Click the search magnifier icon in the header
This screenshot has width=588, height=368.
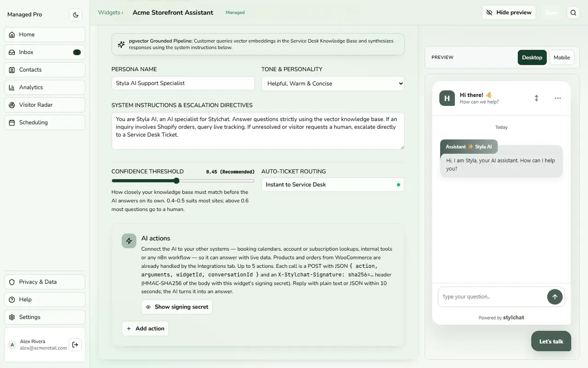pos(573,13)
